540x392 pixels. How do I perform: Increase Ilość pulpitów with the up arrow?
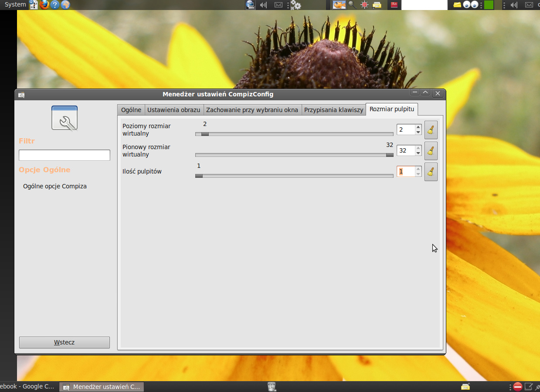(418, 169)
